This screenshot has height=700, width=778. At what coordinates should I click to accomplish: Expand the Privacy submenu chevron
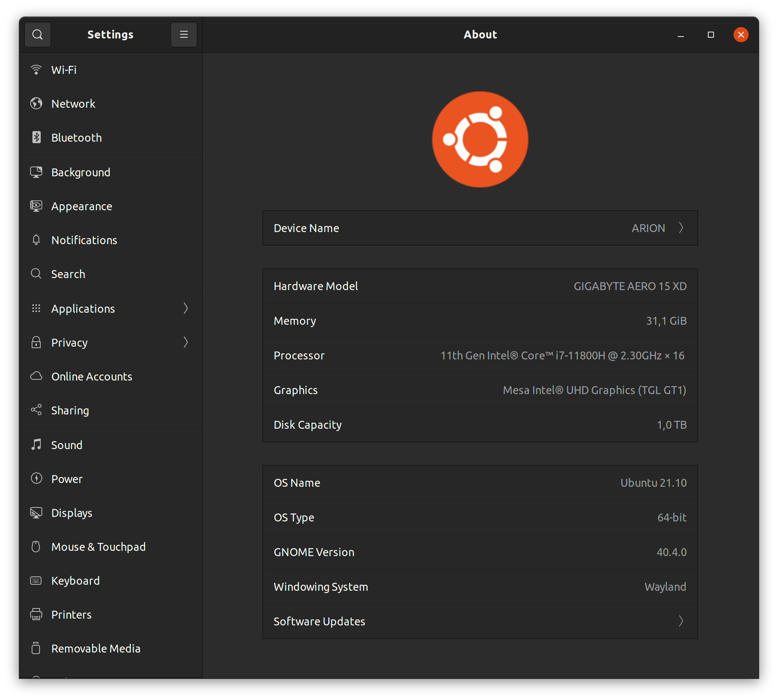click(185, 342)
